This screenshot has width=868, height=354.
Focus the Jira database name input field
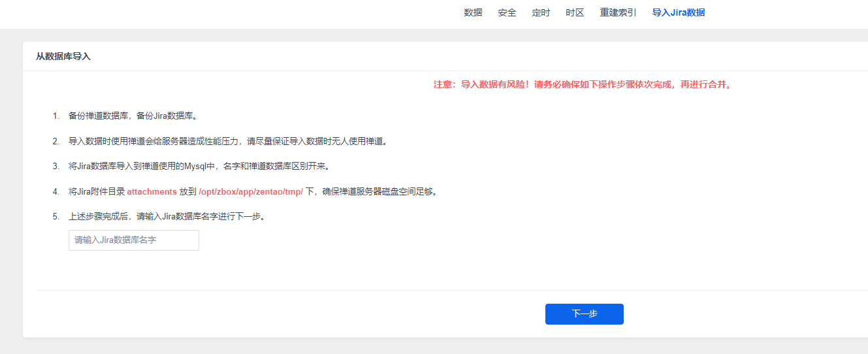[x=134, y=240]
